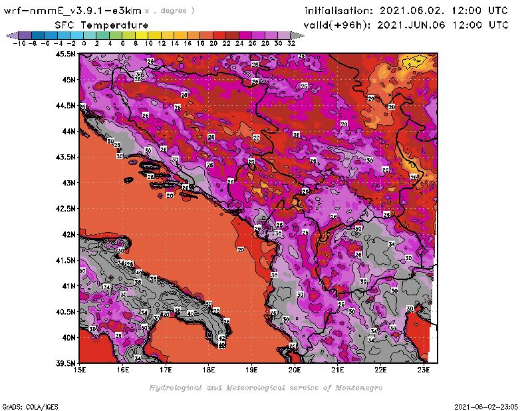Click the 40.5N latitude axis label
Viewport: 532px width, 411px height.
tap(65, 311)
